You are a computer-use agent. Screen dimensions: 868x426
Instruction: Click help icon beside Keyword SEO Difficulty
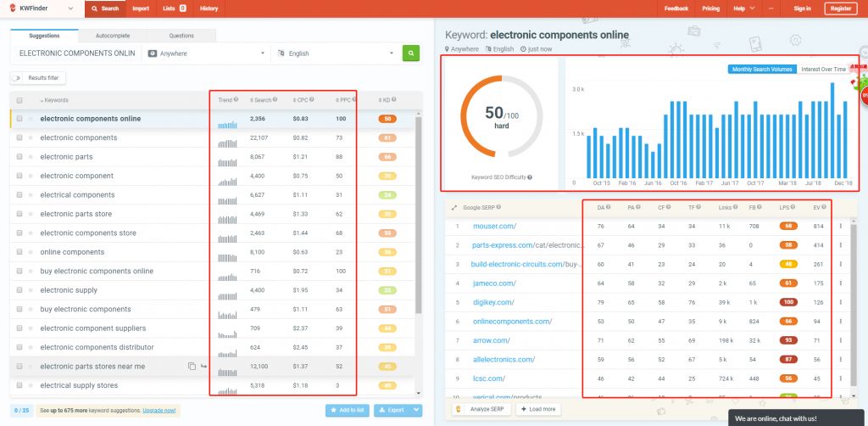(x=530, y=177)
